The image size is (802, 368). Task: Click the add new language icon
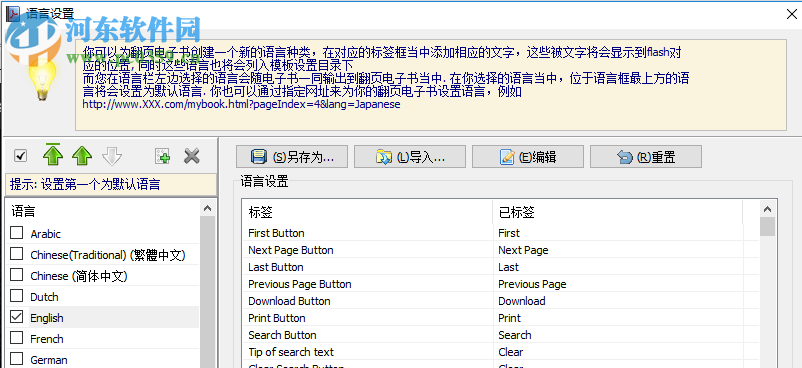point(163,157)
